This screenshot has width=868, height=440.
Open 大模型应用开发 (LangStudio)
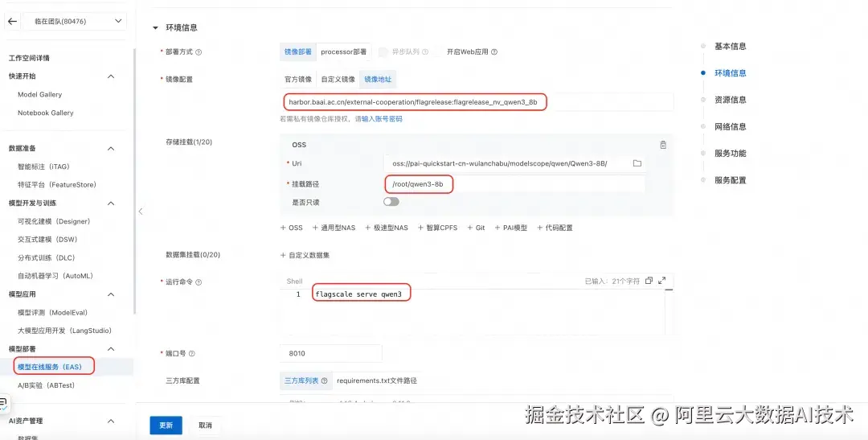click(x=65, y=331)
